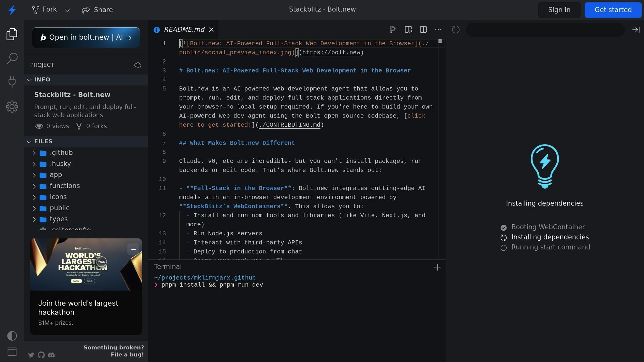
Task: Click the 0 forks icon
Action: click(x=79, y=126)
